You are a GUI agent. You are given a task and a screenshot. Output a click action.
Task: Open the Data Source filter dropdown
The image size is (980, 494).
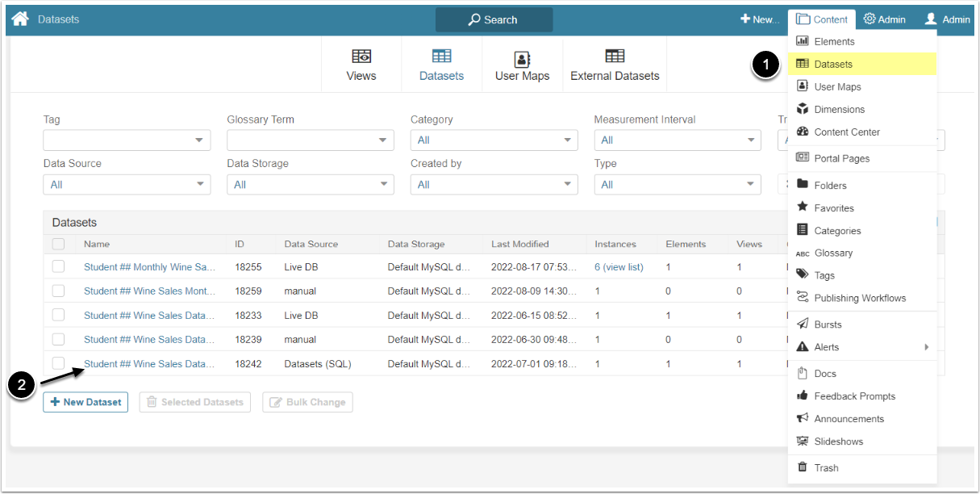click(127, 185)
